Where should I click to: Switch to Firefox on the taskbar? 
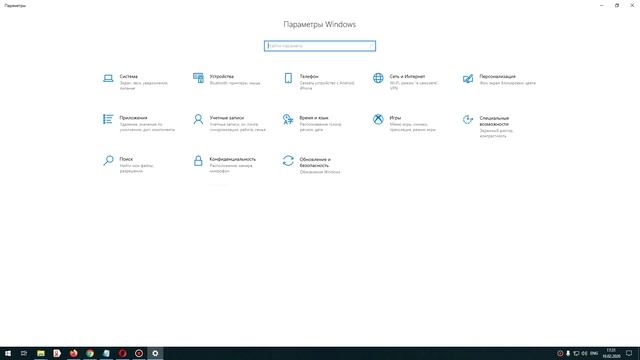coord(73,353)
